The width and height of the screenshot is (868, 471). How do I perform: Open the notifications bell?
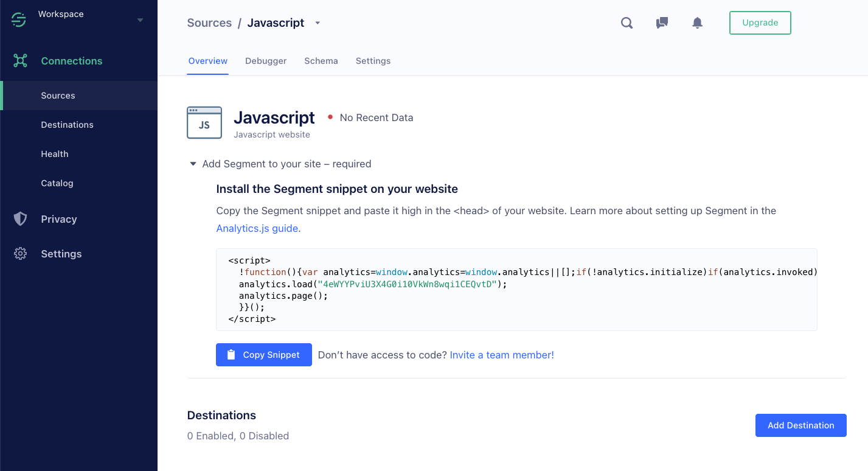coord(698,23)
